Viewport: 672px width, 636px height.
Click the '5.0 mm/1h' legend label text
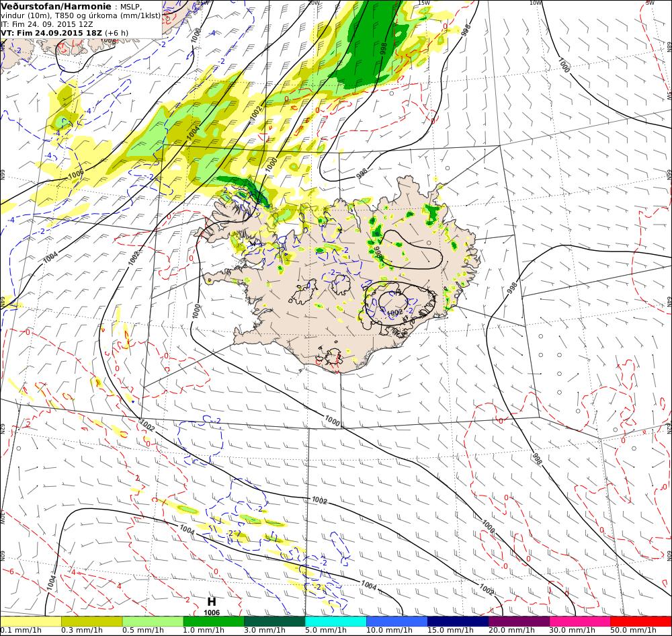[x=326, y=631]
